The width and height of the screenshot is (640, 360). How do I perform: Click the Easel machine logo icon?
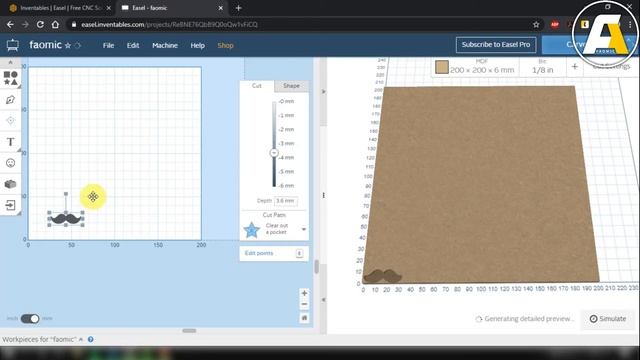[x=13, y=45]
